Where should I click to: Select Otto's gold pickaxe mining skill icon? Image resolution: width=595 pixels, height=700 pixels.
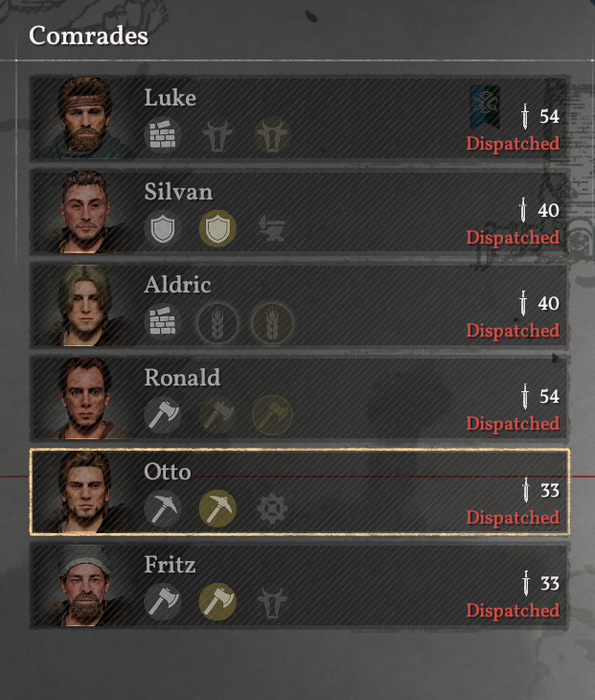tap(217, 508)
